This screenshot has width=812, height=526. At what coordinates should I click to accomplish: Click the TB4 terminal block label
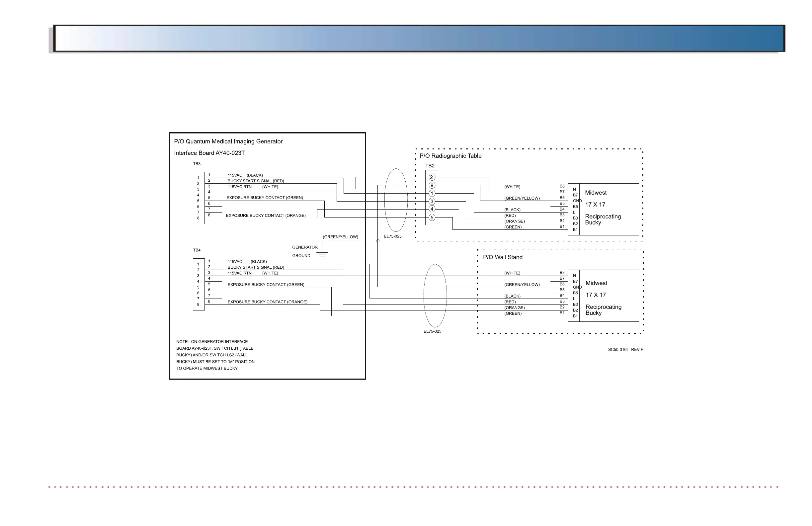197,250
